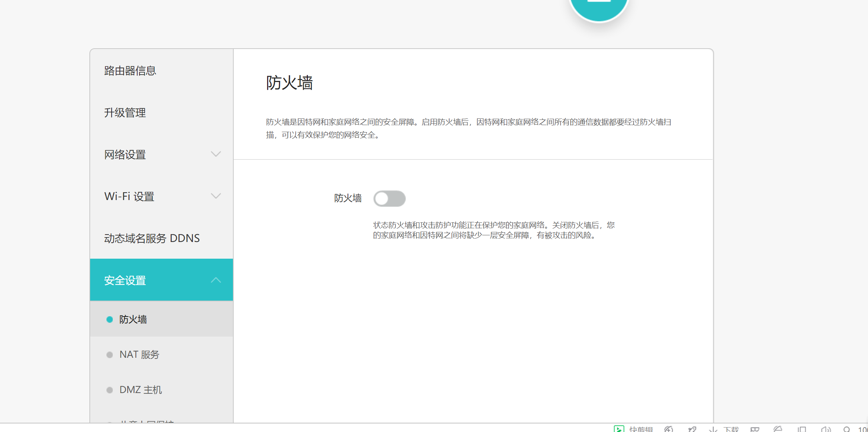This screenshot has width=868, height=432.
Task: Select DMZ 主机 submenu item
Action: coord(141,390)
